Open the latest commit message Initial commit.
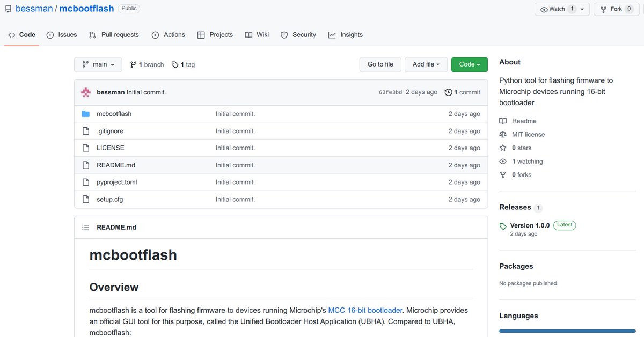This screenshot has height=337, width=644. [146, 92]
